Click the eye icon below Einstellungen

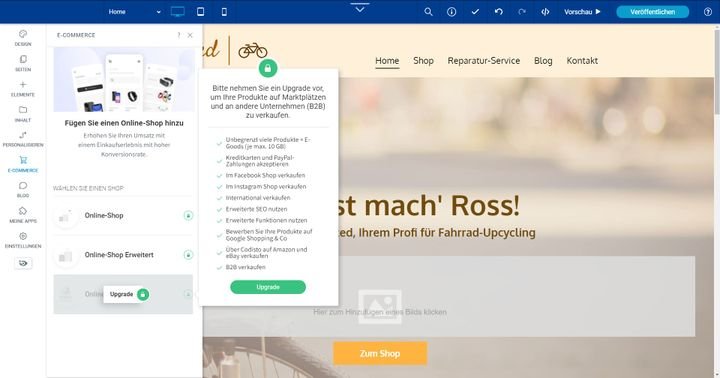point(23,263)
